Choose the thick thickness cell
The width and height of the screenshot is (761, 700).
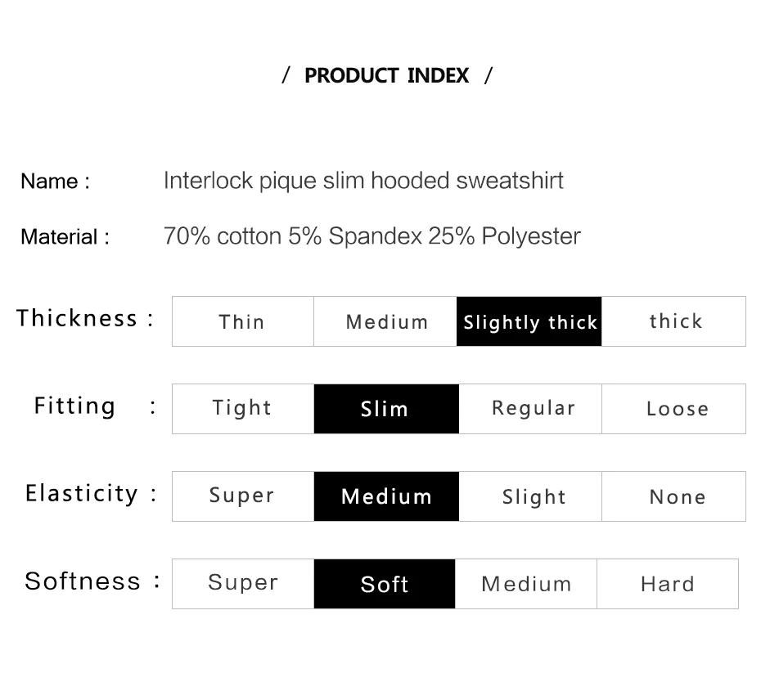[673, 321]
